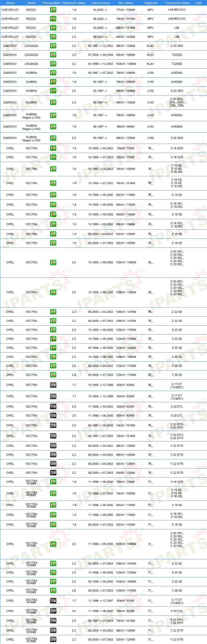Image resolution: width=207 pixels, height=644 pixels.
Task: Click petrol icon for Rezzo 90kW / 122KM
Action: click(x=53, y=37)
